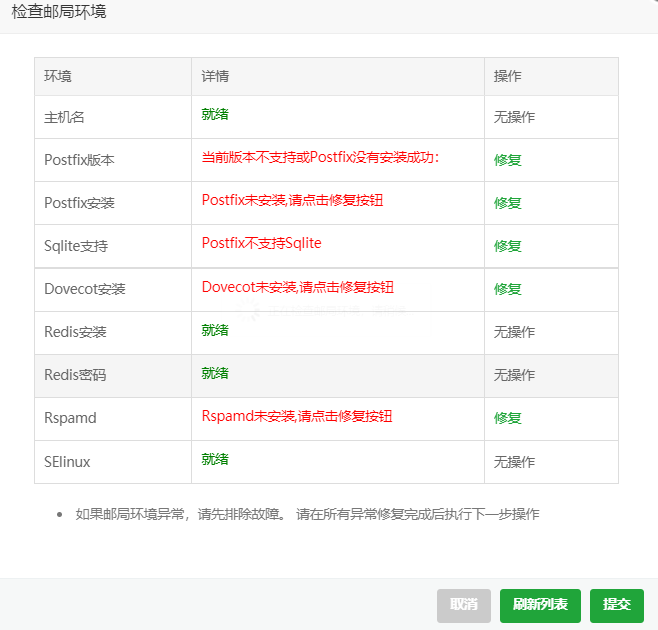Click 就绪 status in the Redis密码 row

[215, 373]
